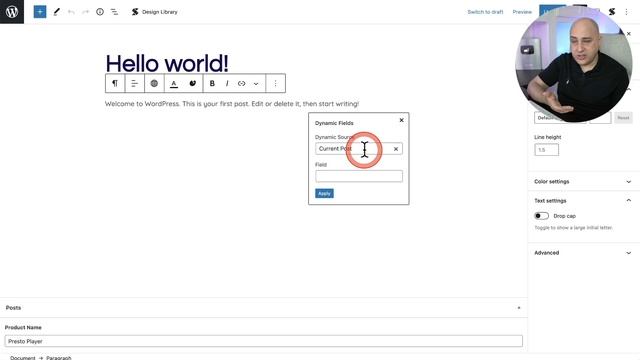Screen dimensions: 640x360
Task: Toggle the Drop cap switch
Action: (x=541, y=216)
